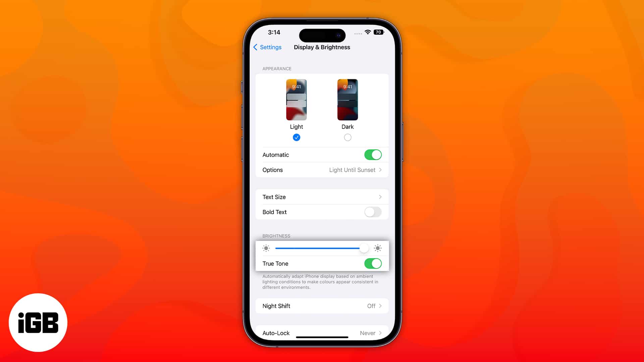This screenshot has height=362, width=644.
Task: Open Night Shift options
Action: (x=322, y=306)
